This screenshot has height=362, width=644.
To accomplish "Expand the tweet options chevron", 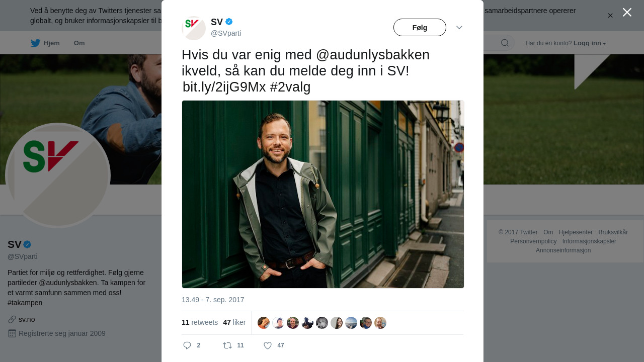I will click(x=459, y=28).
